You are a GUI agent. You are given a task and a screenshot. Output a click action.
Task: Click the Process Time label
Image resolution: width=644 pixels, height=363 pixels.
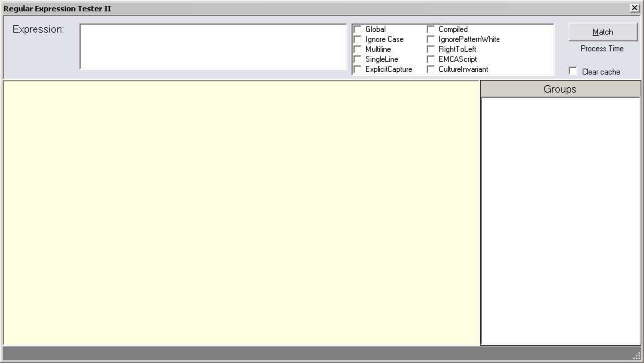click(602, 49)
